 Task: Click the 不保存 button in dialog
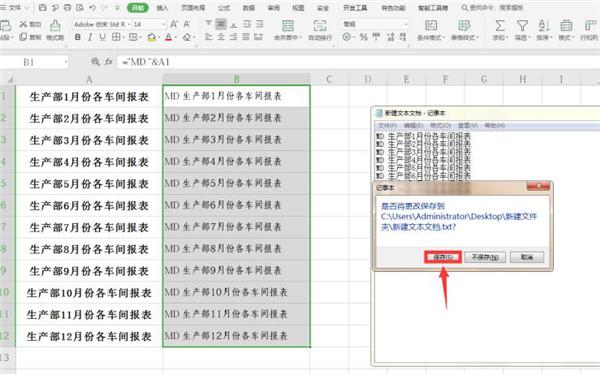click(x=485, y=257)
